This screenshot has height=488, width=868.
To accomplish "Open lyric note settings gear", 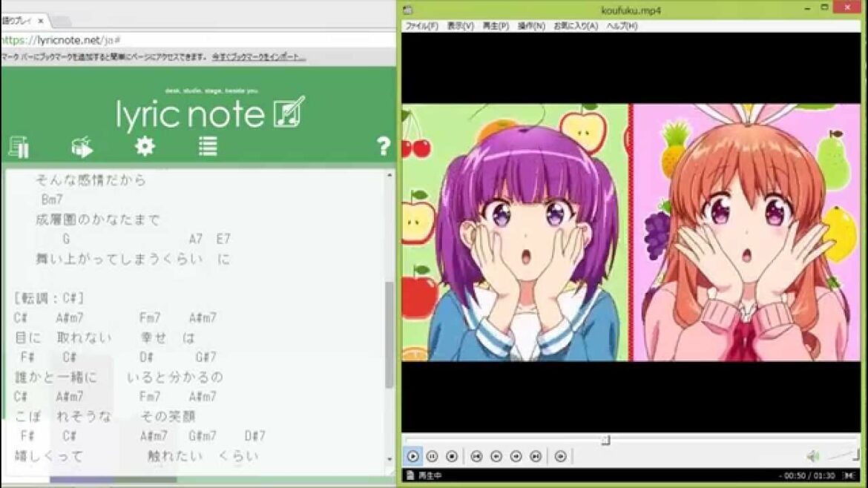I will tap(145, 146).
